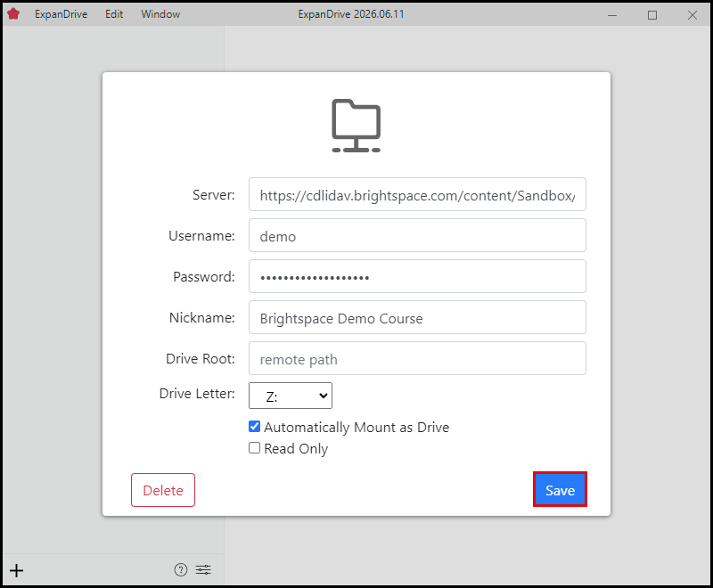Click the 'Server:' label
The image size is (713, 588).
pos(214,195)
